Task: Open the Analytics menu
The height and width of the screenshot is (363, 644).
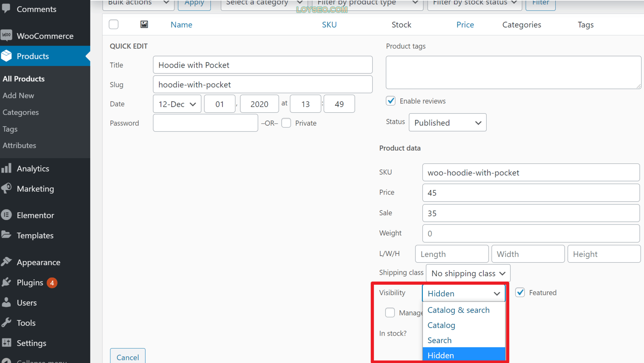Action: [45, 168]
